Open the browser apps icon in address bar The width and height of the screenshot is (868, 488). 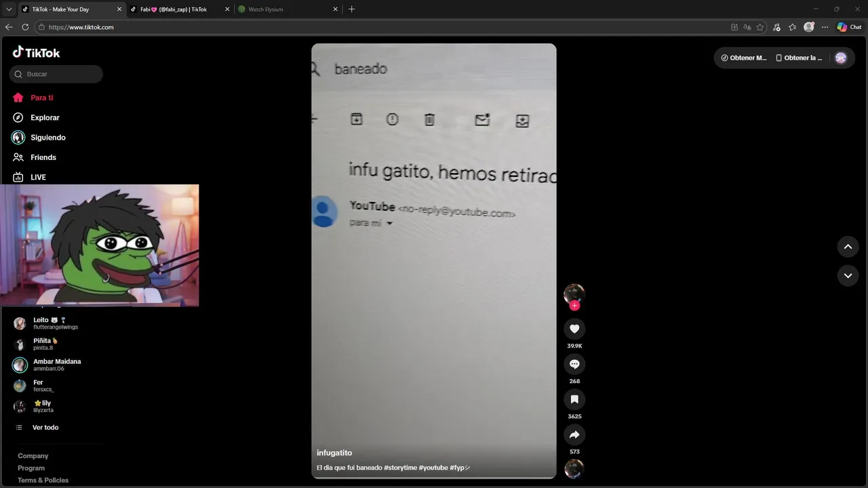coord(734,27)
